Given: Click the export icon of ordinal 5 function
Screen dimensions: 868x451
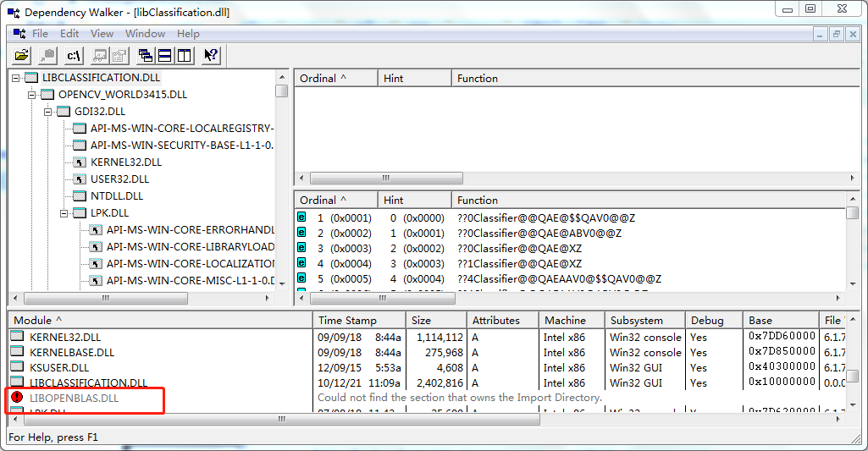Looking at the screenshot, I should [x=301, y=278].
